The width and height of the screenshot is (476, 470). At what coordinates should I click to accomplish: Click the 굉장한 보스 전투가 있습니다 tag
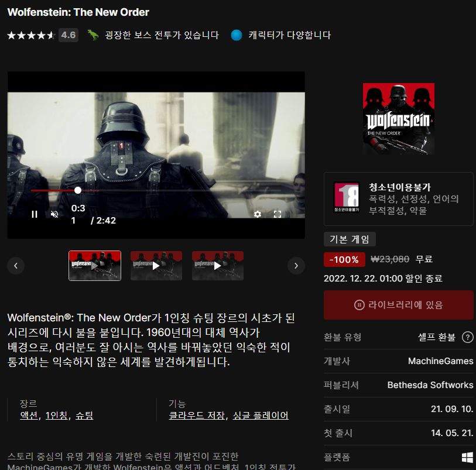coord(162,35)
